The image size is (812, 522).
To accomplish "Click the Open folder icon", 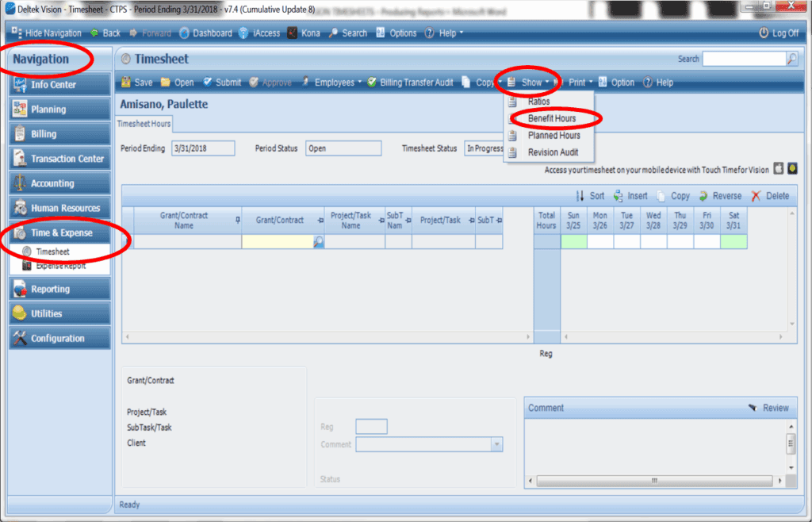I will (x=165, y=82).
